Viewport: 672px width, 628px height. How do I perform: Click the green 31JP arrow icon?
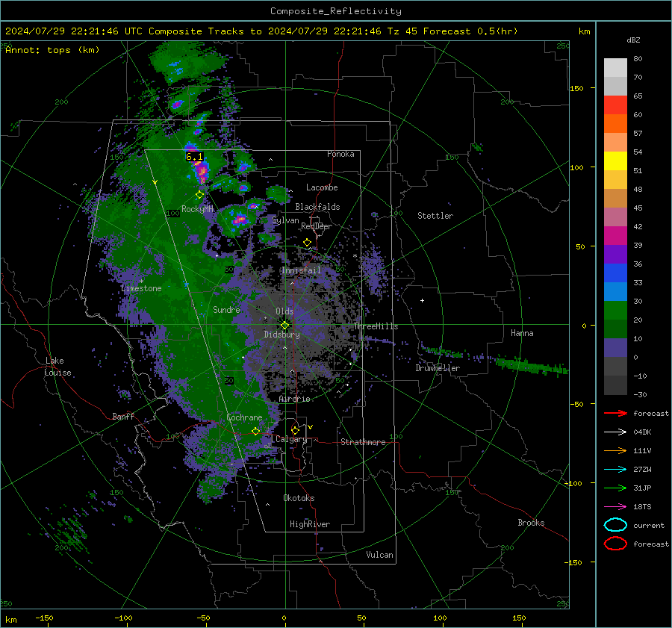click(x=615, y=488)
